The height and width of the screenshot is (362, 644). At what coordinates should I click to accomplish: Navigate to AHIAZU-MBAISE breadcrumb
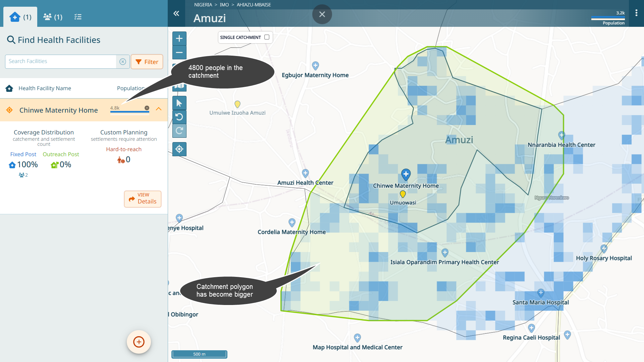[254, 5]
